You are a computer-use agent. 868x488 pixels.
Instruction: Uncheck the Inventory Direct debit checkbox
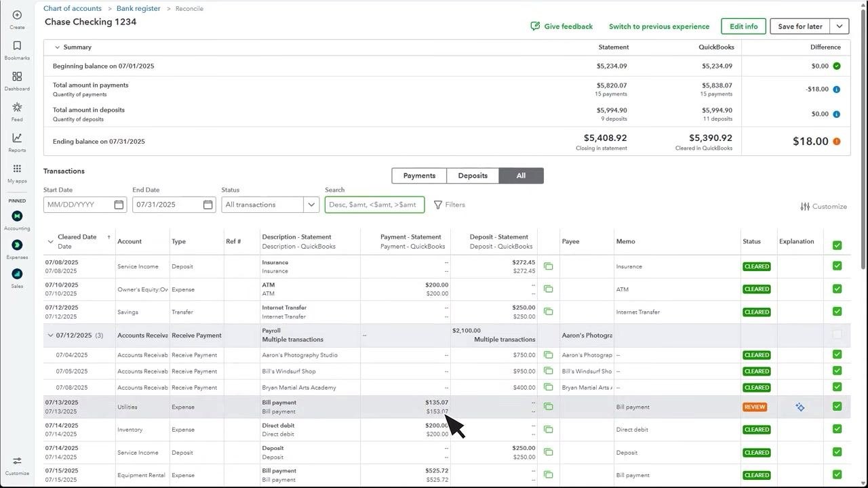pyautogui.click(x=837, y=429)
